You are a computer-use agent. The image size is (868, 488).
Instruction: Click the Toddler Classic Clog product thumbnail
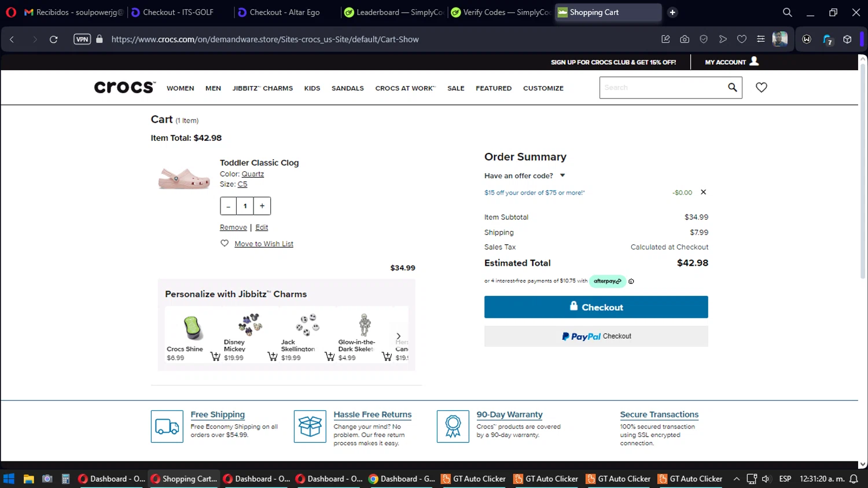[x=184, y=178]
